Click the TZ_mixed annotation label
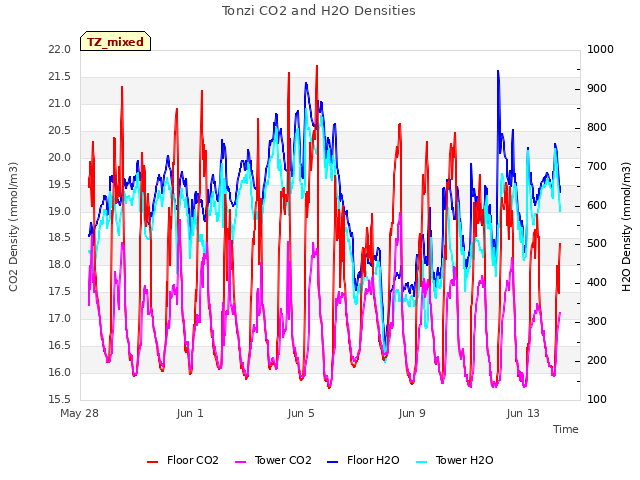640x480 pixels. click(116, 42)
